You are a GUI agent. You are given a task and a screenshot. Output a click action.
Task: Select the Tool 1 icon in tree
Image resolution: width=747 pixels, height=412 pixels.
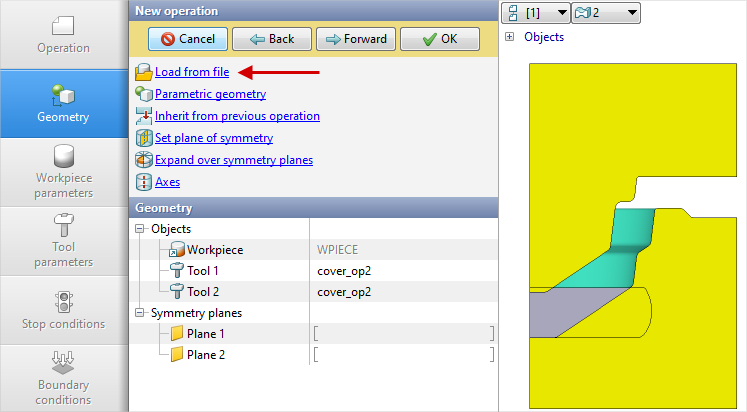[177, 271]
